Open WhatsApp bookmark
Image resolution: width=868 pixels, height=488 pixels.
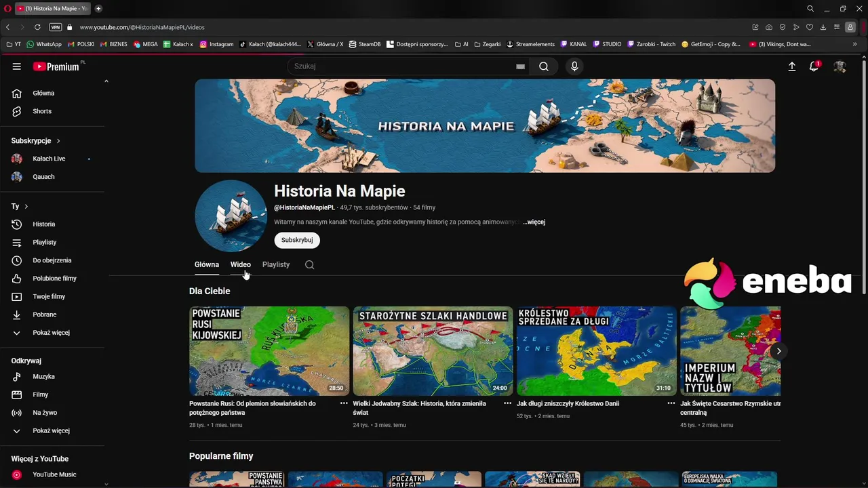44,44
